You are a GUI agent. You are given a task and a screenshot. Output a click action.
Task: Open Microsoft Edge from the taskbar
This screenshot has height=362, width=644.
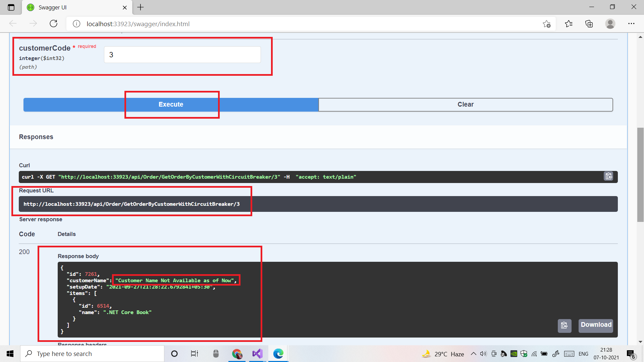point(278,354)
